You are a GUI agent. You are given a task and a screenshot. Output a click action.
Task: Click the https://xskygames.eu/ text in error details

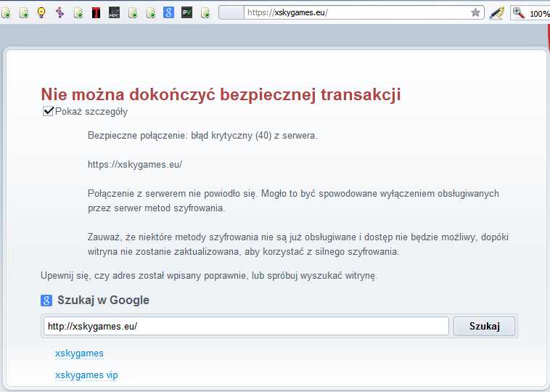(x=135, y=164)
